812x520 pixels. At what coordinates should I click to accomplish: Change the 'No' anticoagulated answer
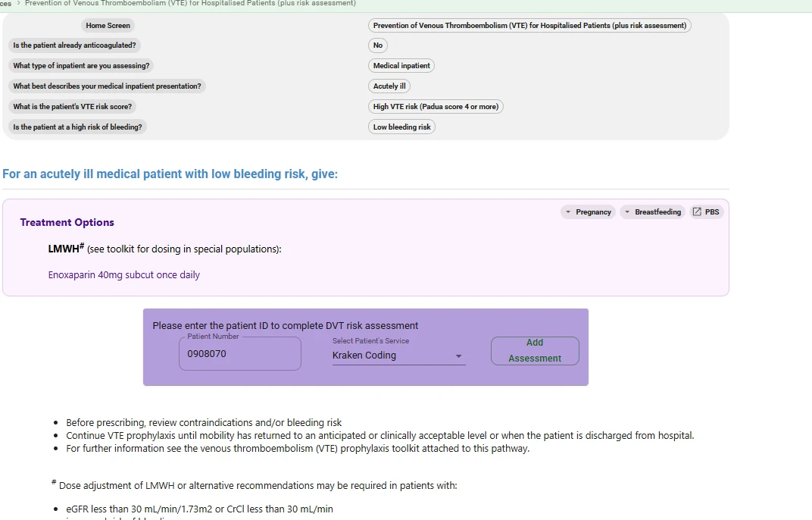(378, 45)
